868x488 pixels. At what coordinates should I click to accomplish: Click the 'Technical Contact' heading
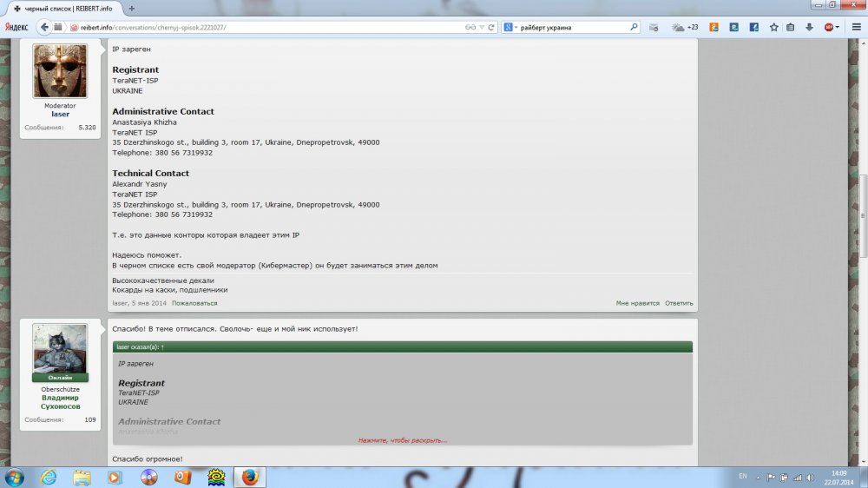(x=150, y=173)
